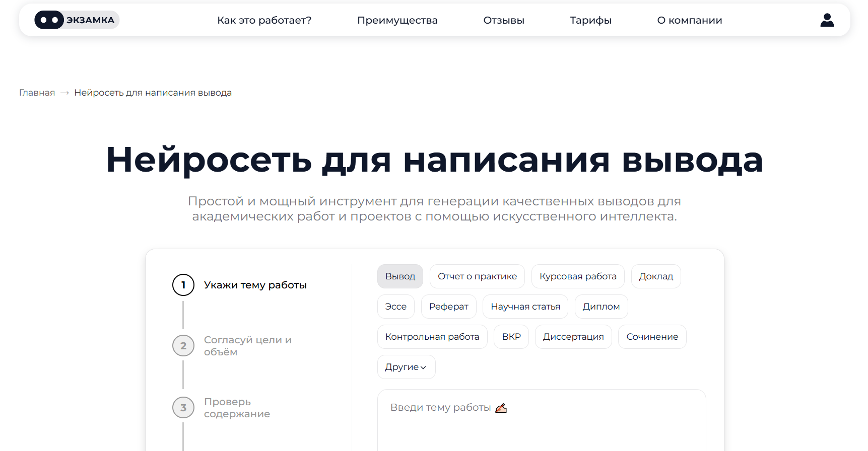Open the О компании page
868x451 pixels.
click(x=689, y=20)
